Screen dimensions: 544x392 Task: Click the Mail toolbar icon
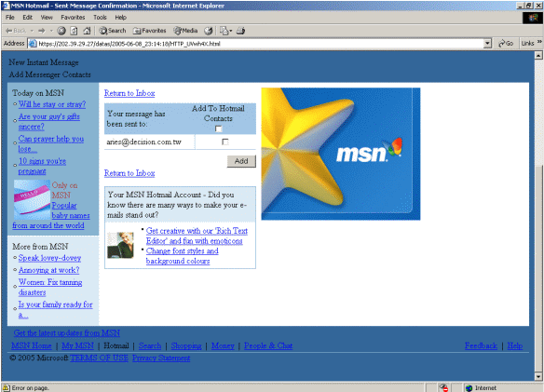tap(224, 31)
